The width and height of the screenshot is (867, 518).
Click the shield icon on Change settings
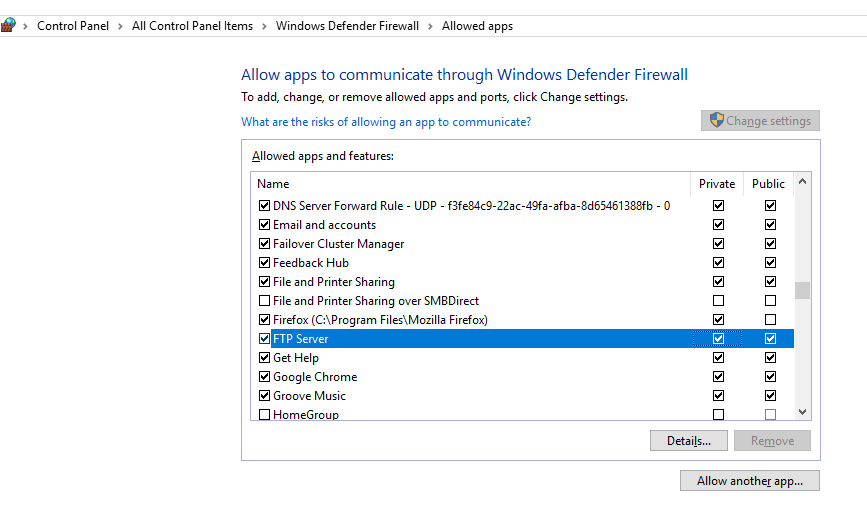click(x=716, y=121)
